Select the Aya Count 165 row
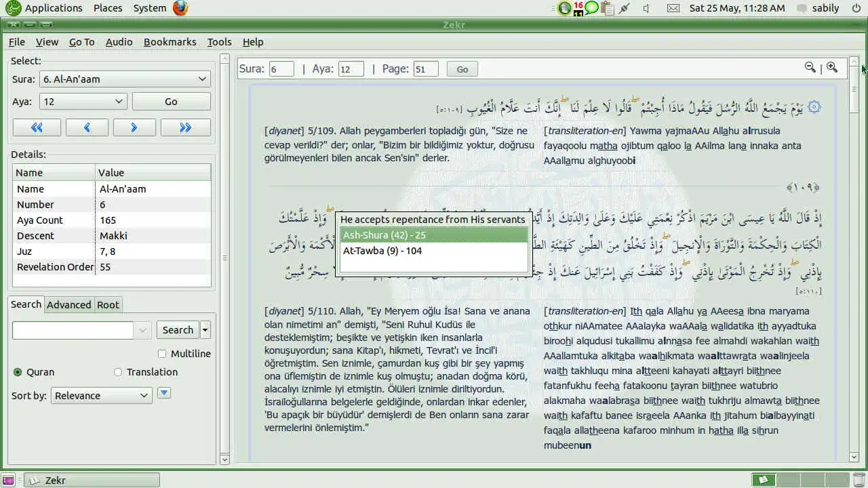The width and height of the screenshot is (868, 488). 112,220
